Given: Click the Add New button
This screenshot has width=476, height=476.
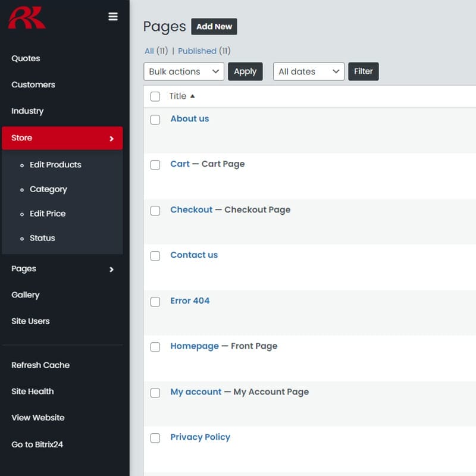Looking at the screenshot, I should pos(214,26).
